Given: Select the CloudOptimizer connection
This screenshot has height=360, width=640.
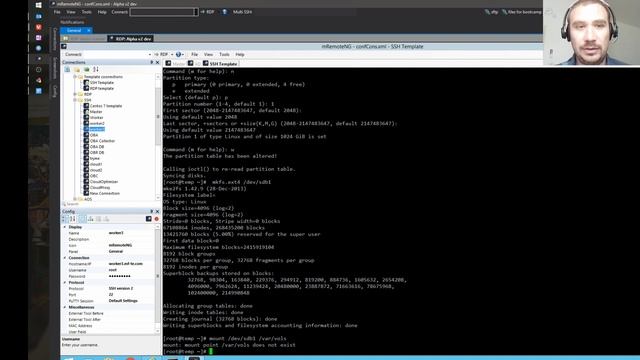Looking at the screenshot, I should point(104,182).
